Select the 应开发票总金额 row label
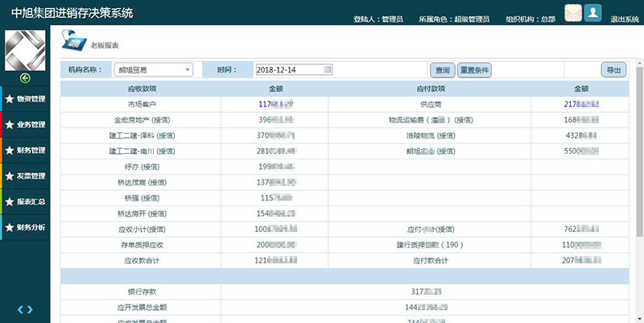644x323 pixels. 142,308
